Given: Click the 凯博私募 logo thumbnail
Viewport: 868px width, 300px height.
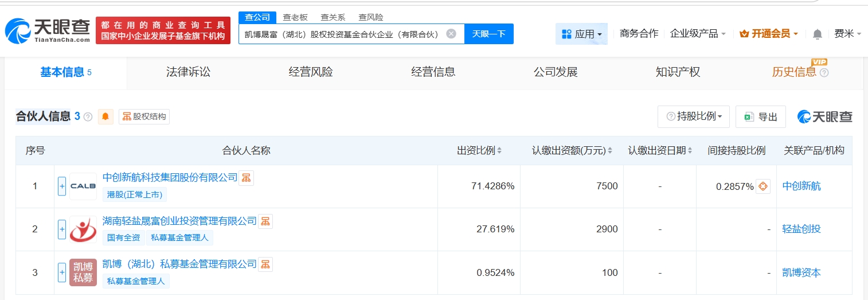Looking at the screenshot, I should 83,272.
